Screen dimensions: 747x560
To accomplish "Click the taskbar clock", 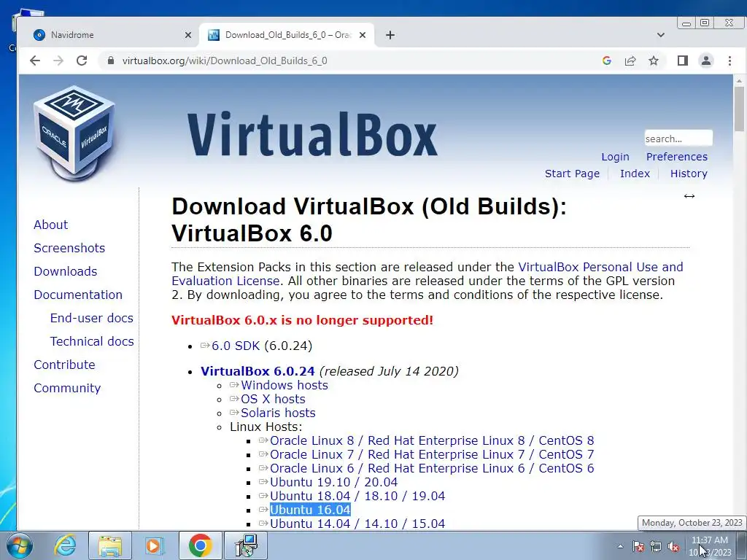I will pos(710,546).
